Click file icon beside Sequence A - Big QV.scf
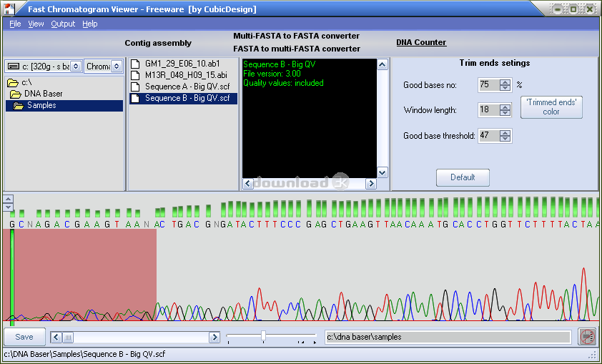 pyautogui.click(x=135, y=87)
